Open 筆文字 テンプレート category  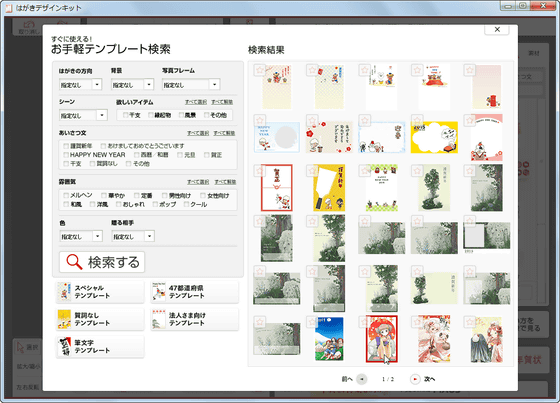[100, 347]
